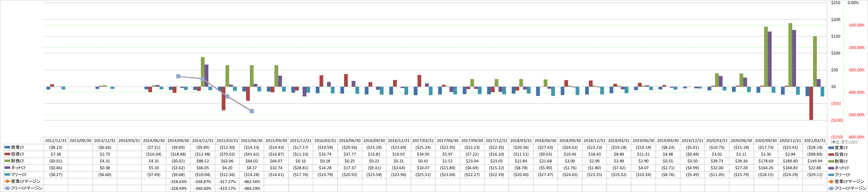The height and width of the screenshot is (192, 868).
Task: Select the -417.27% margin cell
Action: pos(227,182)
